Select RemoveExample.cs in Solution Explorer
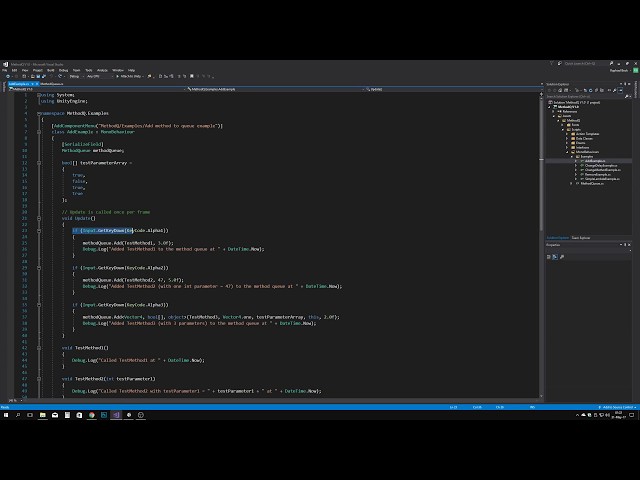 [598, 174]
